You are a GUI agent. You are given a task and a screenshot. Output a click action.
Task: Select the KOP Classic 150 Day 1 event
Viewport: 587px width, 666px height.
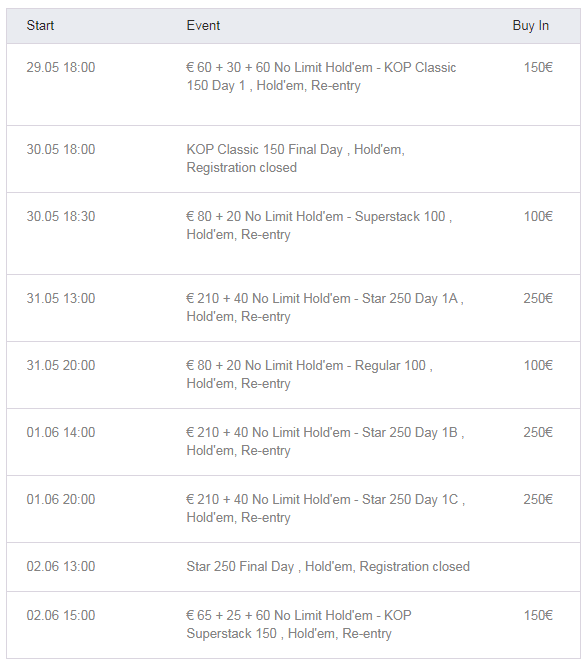pos(321,76)
